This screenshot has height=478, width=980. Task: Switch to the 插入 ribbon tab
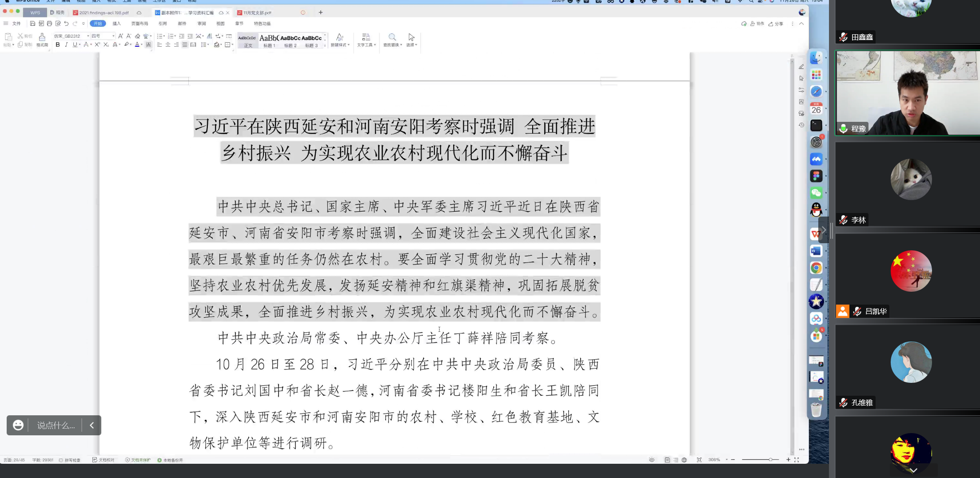pos(116,24)
